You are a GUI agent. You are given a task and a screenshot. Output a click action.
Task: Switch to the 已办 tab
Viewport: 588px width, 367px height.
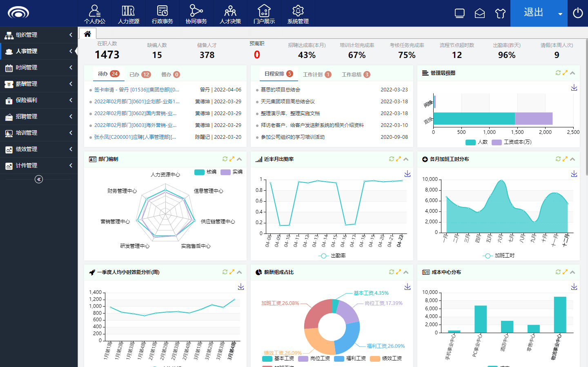point(140,74)
